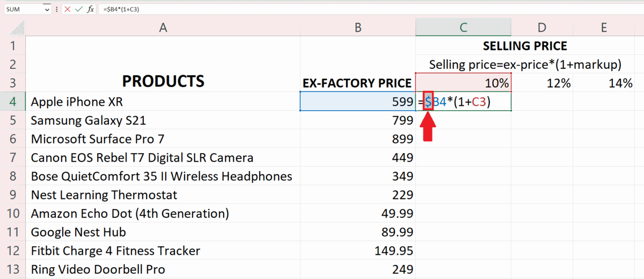Select row 5 header

[13, 120]
